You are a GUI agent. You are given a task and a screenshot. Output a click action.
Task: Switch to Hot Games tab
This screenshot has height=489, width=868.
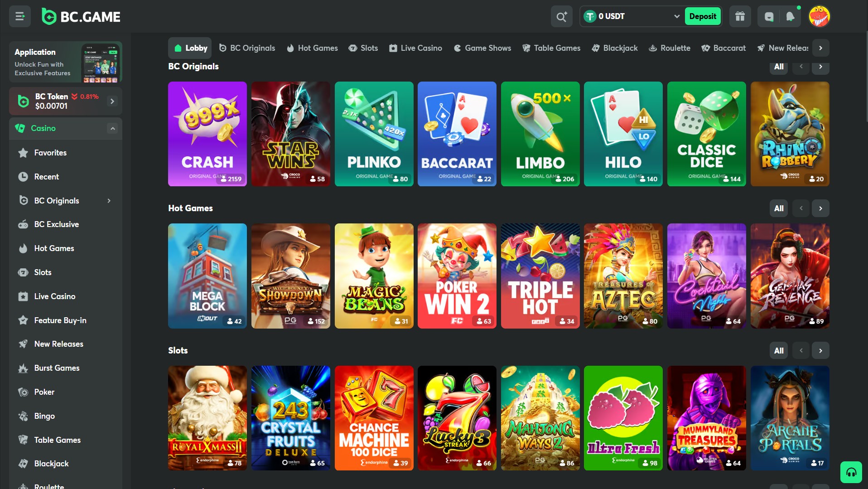313,48
